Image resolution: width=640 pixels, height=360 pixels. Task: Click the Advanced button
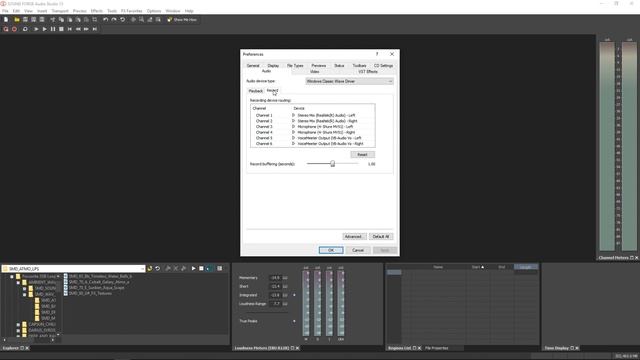353,237
